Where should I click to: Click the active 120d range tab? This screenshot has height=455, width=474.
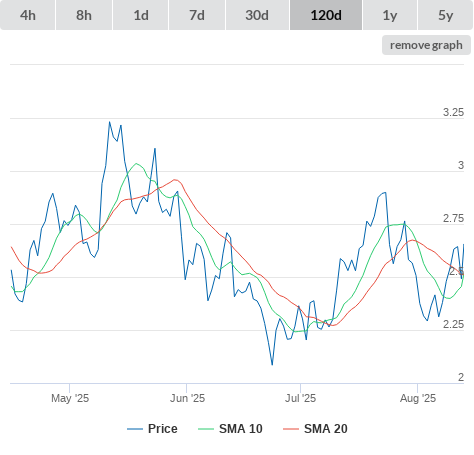click(326, 15)
